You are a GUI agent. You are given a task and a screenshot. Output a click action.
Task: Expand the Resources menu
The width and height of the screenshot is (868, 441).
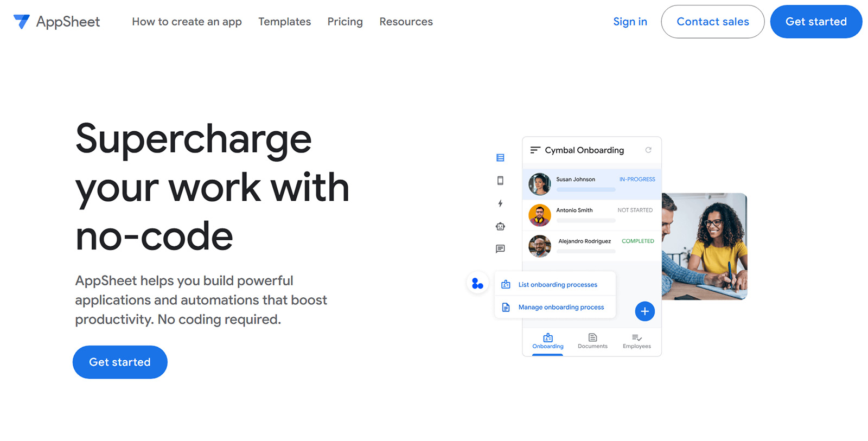coord(406,22)
